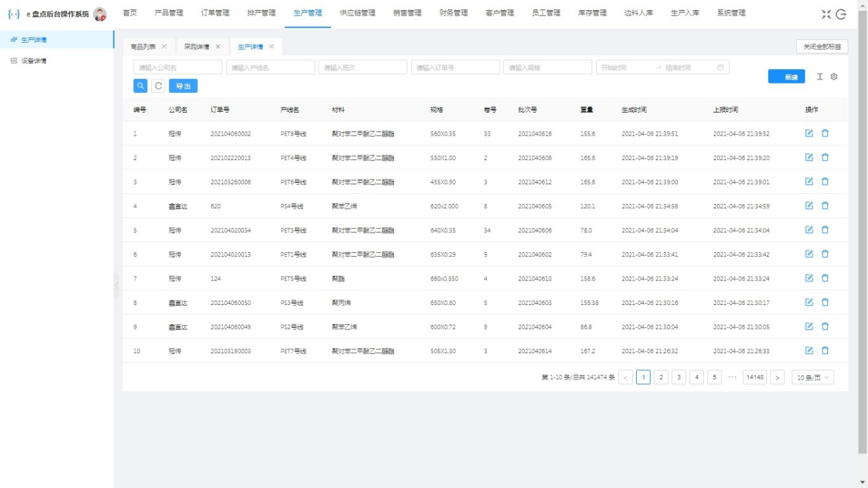868x488 pixels.
Task: Edit the first record for company 冠伟
Action: (808, 134)
